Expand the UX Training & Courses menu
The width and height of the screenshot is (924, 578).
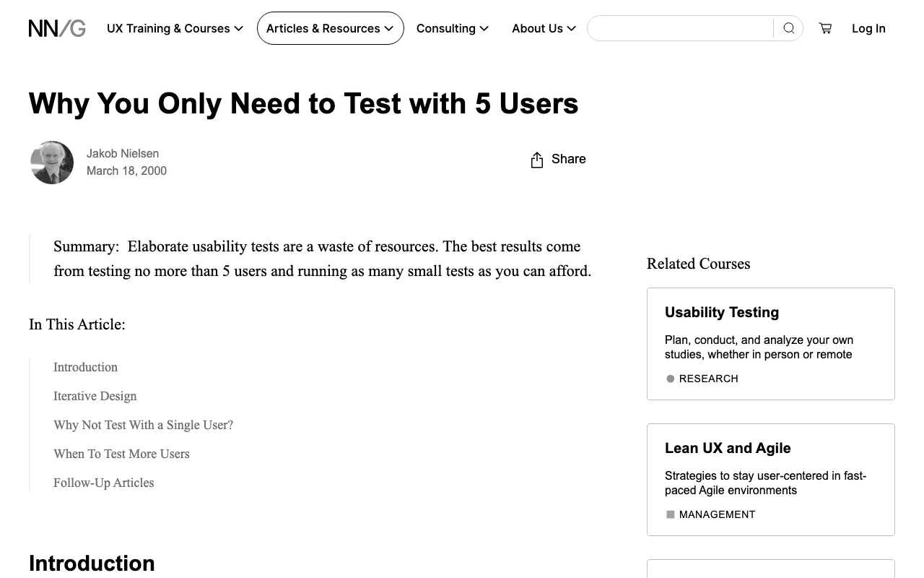pyautogui.click(x=175, y=28)
